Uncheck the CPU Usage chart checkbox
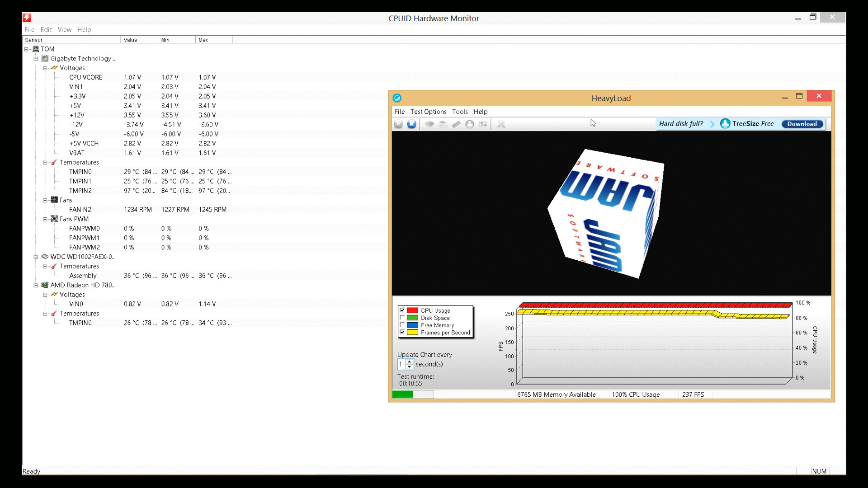The width and height of the screenshot is (868, 488). 402,310
